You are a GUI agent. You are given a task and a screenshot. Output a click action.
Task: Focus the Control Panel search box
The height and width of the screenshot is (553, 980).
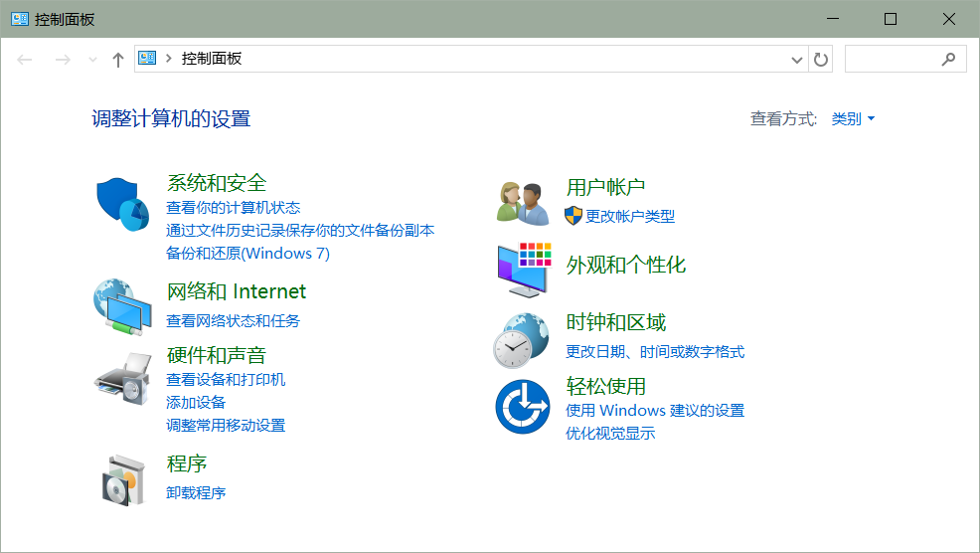coord(905,59)
